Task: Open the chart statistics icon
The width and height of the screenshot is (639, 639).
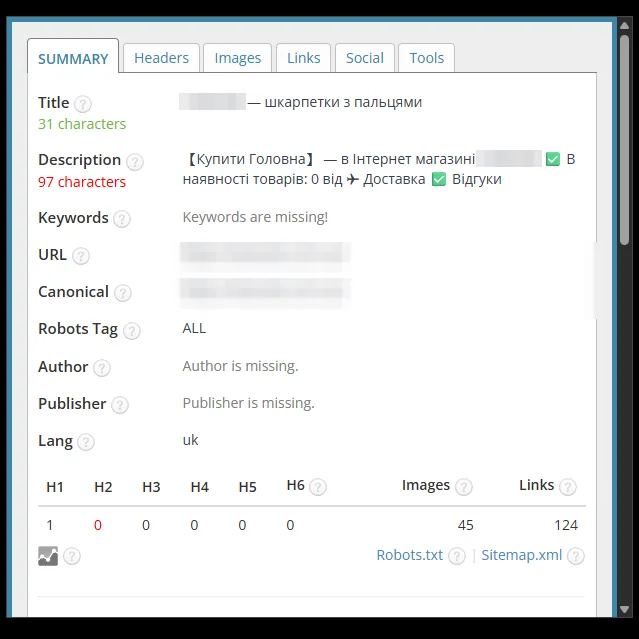Action: [48, 556]
